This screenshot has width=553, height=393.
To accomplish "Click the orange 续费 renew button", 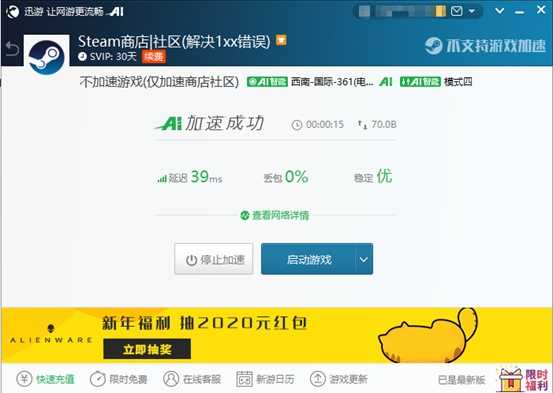I will [x=153, y=56].
